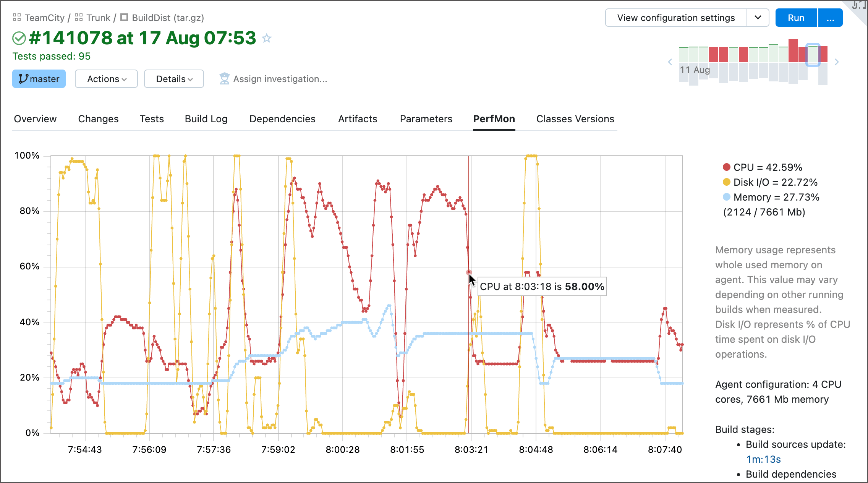
Task: Open the Actions dropdown
Action: tap(106, 79)
